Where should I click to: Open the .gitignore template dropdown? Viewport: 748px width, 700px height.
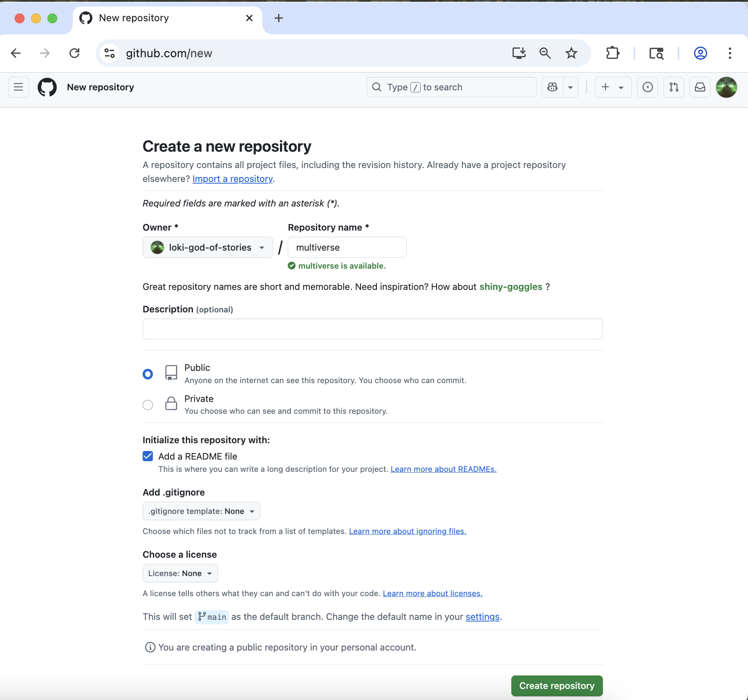(x=201, y=511)
